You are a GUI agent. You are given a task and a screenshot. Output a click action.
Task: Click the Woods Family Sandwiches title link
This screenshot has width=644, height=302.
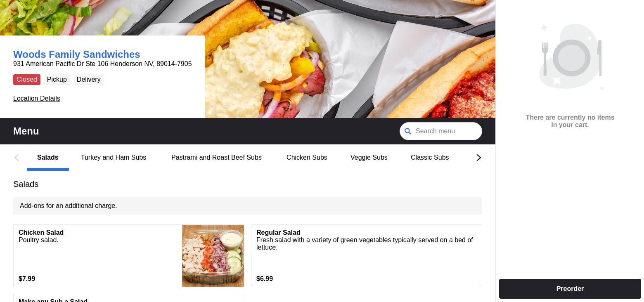(77, 54)
